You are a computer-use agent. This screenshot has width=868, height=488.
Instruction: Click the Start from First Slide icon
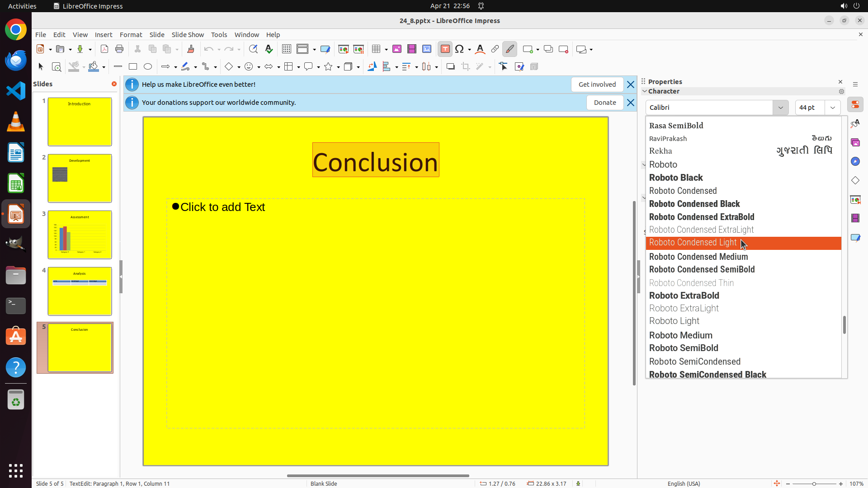tap(344, 49)
